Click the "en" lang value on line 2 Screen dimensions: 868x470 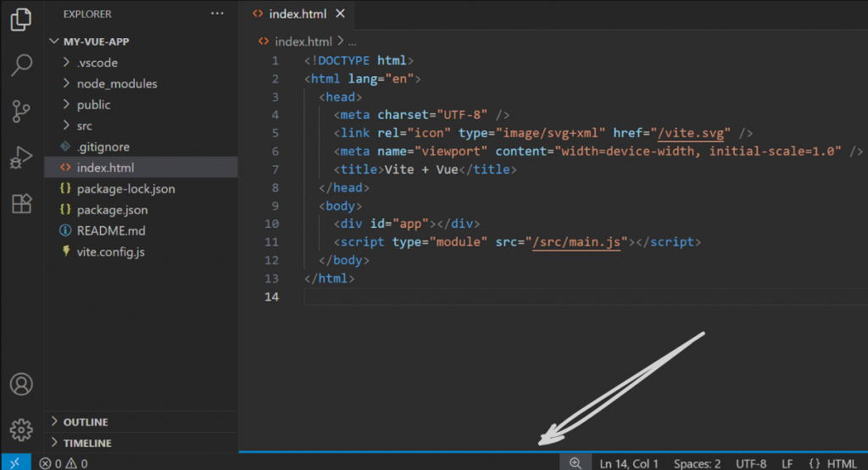click(x=399, y=79)
